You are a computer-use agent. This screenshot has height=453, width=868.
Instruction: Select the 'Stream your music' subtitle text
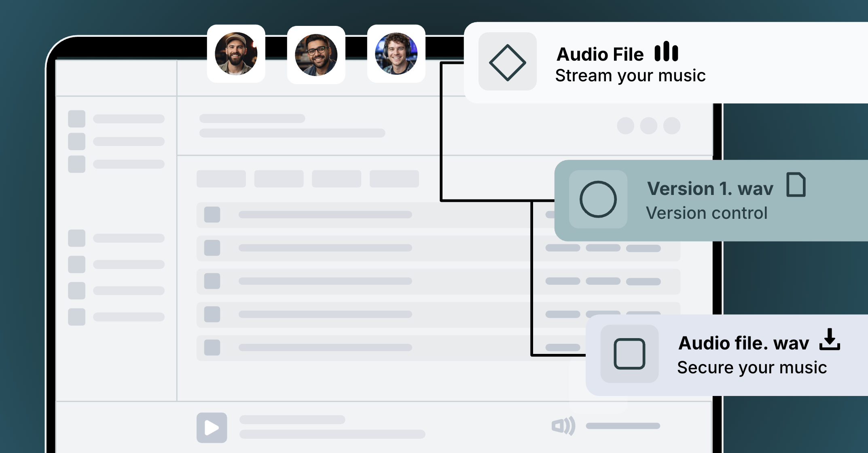point(630,76)
